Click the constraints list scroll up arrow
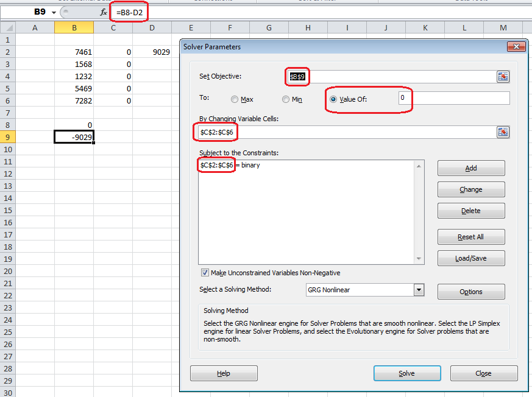This screenshot has height=397, width=532. coord(419,166)
